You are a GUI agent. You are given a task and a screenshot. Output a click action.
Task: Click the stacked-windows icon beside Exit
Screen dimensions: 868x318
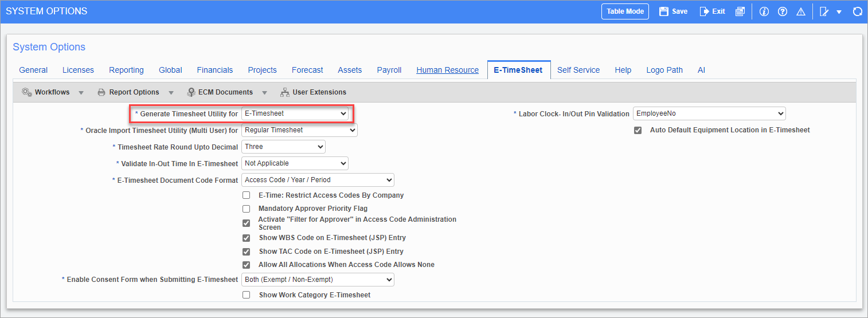(740, 11)
